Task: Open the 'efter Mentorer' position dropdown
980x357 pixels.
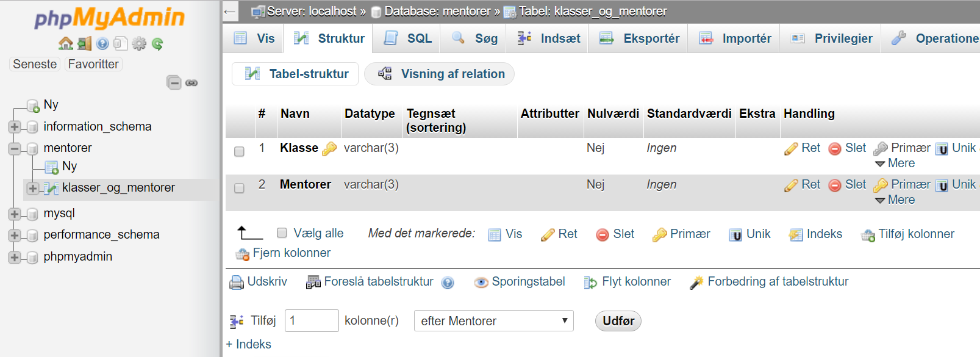Action: [493, 320]
